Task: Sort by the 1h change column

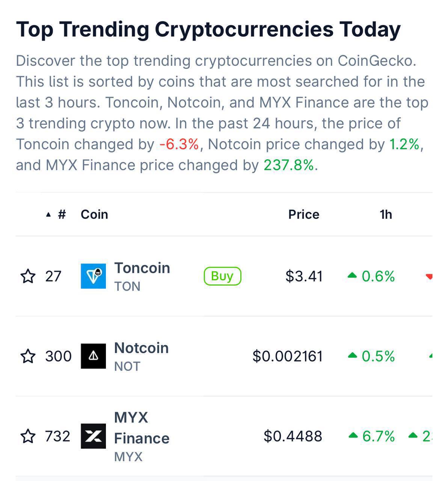Action: tap(386, 215)
